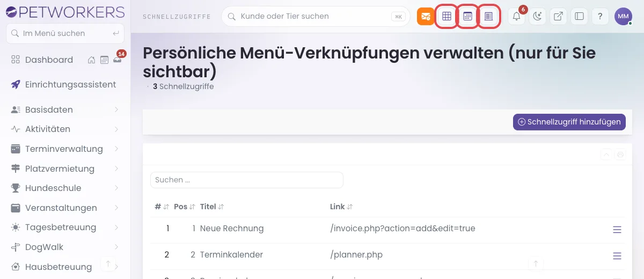Open the Hausbetreuung menu item

tap(64, 267)
